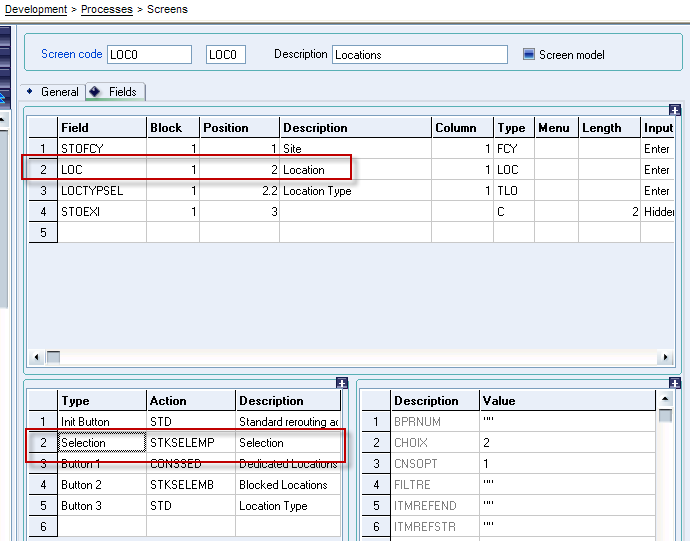The height and width of the screenshot is (541, 690).
Task: Switch to the Fields tab
Action: [x=122, y=92]
